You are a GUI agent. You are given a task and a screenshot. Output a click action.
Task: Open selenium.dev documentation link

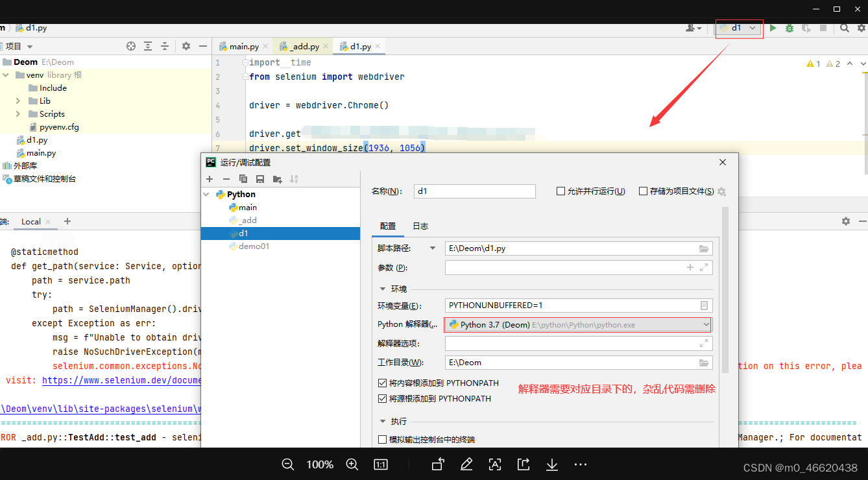[121, 381]
